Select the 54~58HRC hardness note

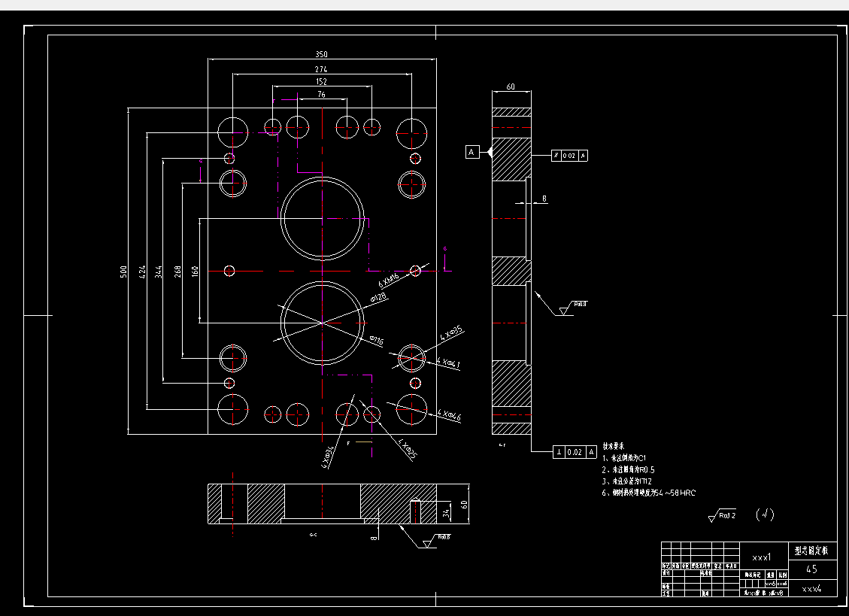[x=649, y=493]
